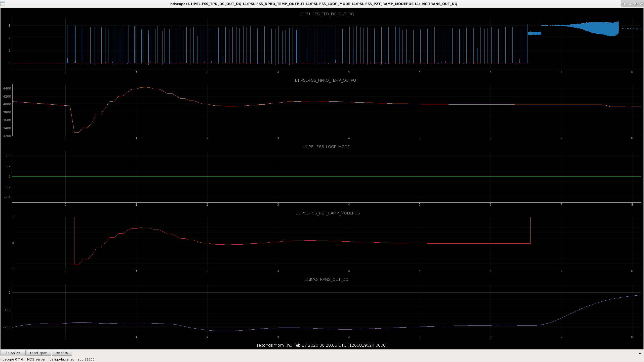
Task: Click the ndscope window title bar text
Action: click(x=314, y=4)
